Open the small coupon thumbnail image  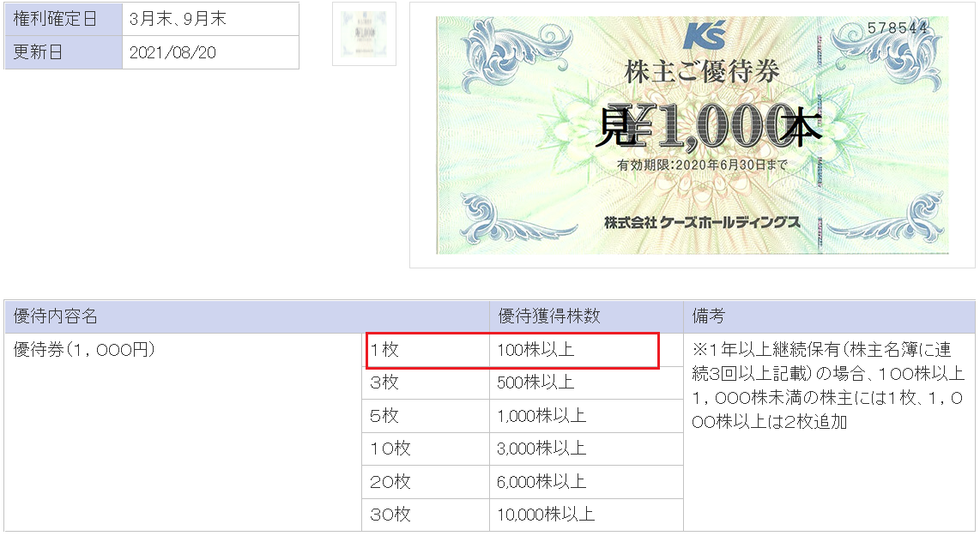click(x=365, y=33)
